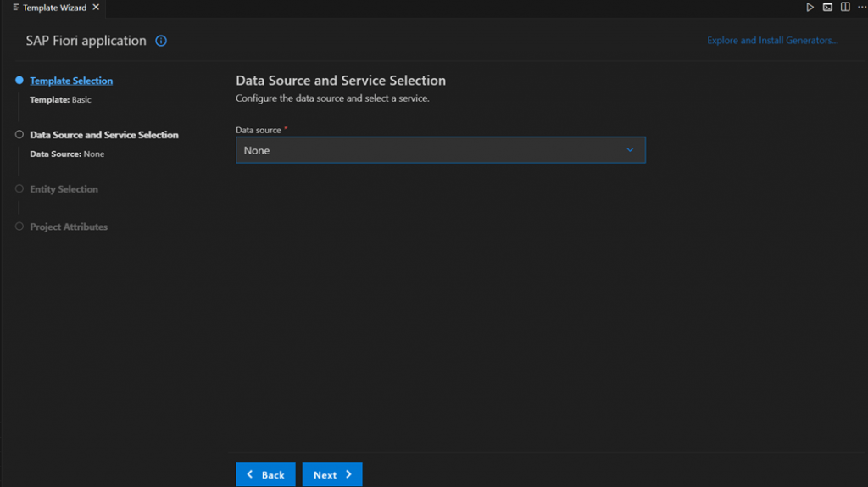
Task: Click the chevron arrow in the Data source field
Action: pos(630,150)
